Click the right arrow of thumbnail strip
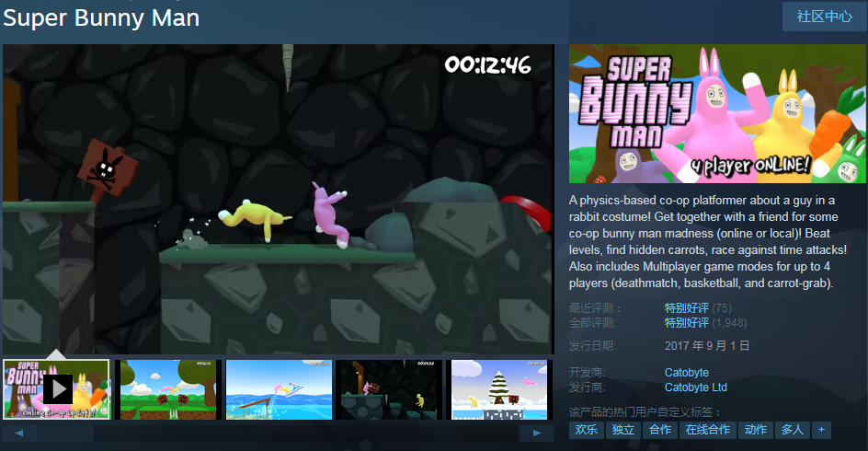Image resolution: width=868 pixels, height=451 pixels. (536, 434)
